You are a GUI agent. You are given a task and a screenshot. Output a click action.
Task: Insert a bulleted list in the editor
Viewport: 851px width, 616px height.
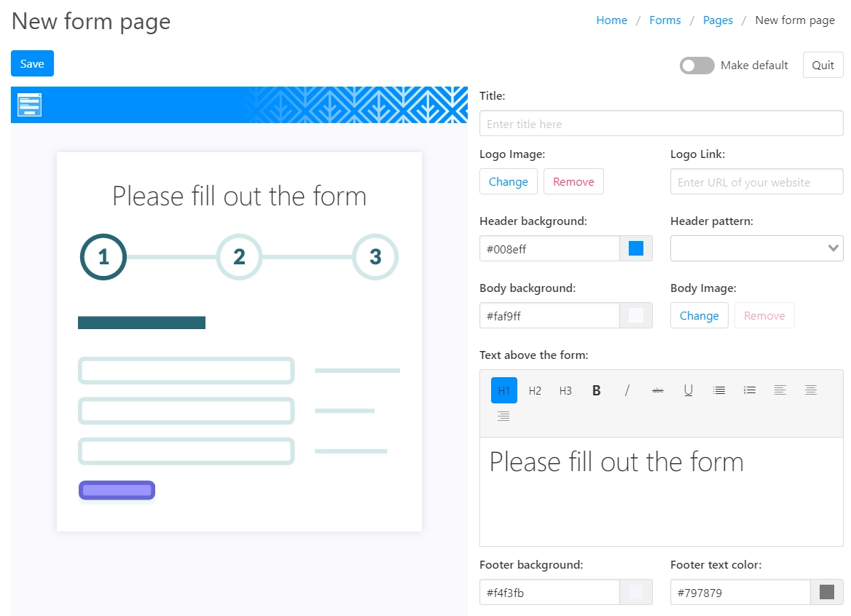[718, 390]
